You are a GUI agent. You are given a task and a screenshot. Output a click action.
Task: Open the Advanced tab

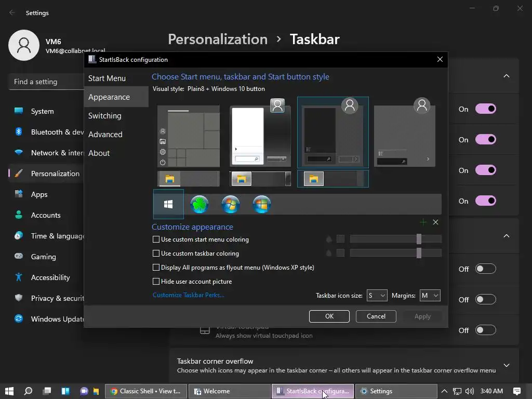coord(116,135)
